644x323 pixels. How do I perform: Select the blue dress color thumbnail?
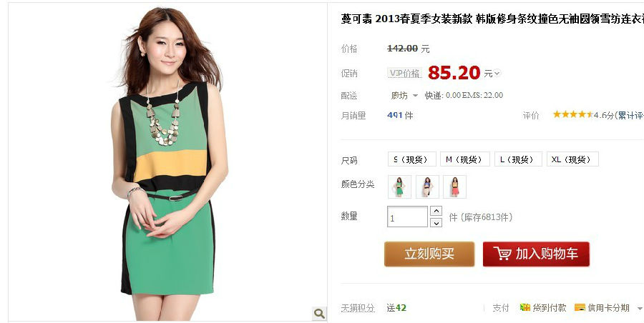[x=427, y=187]
